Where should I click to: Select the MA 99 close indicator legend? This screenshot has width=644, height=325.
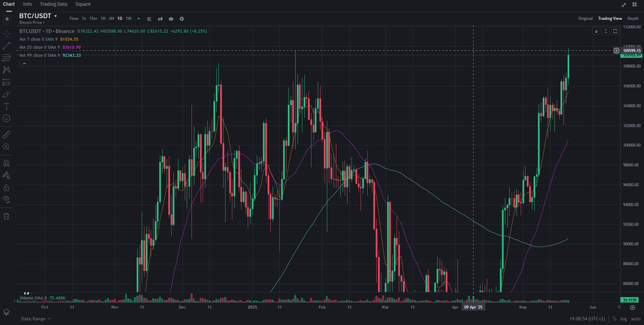pos(50,55)
